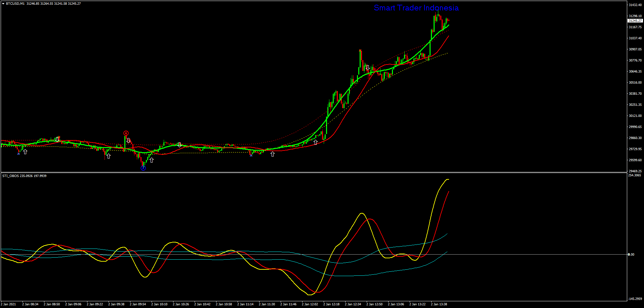Select the blue circle marker below the lowest candle
The image size is (644, 308).
[143, 168]
